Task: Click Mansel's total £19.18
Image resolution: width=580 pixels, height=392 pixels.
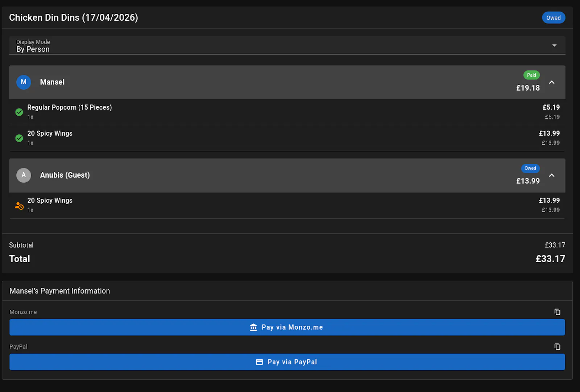Action: 528,88
